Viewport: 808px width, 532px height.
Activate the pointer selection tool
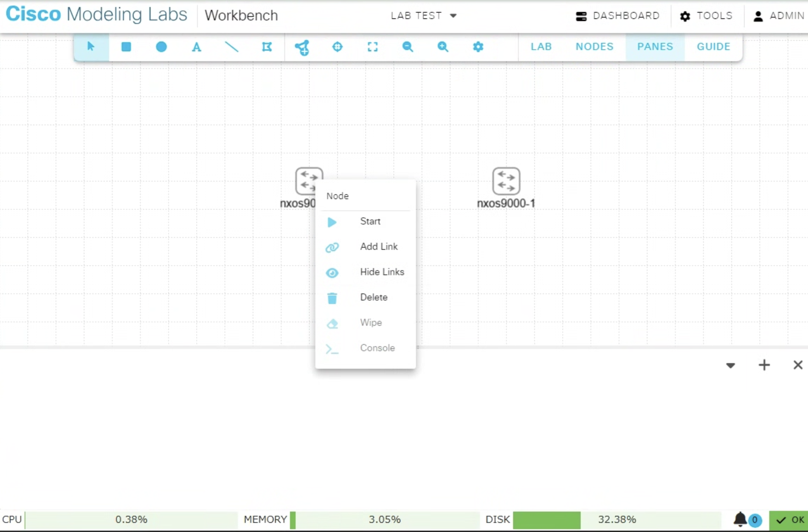tap(91, 47)
